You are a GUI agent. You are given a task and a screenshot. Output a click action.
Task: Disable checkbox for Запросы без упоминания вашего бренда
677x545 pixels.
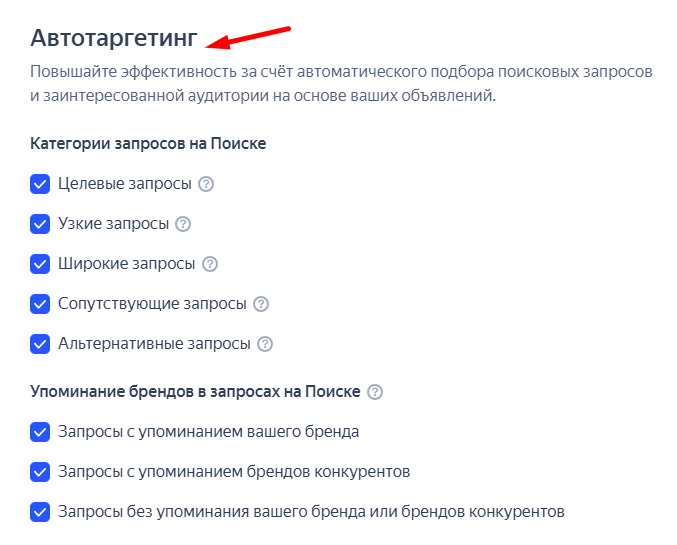pyautogui.click(x=40, y=512)
